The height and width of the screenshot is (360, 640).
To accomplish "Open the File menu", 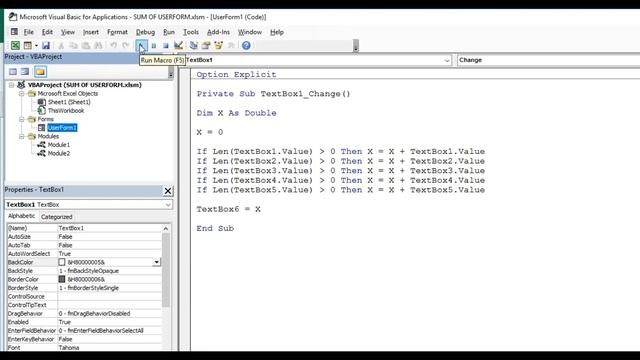I will click(x=29, y=32).
